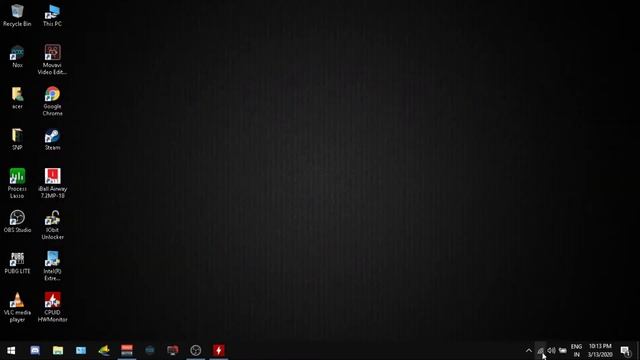Open the red lightning bolt taskbar app
This screenshot has height=360, width=640.
click(x=218, y=350)
